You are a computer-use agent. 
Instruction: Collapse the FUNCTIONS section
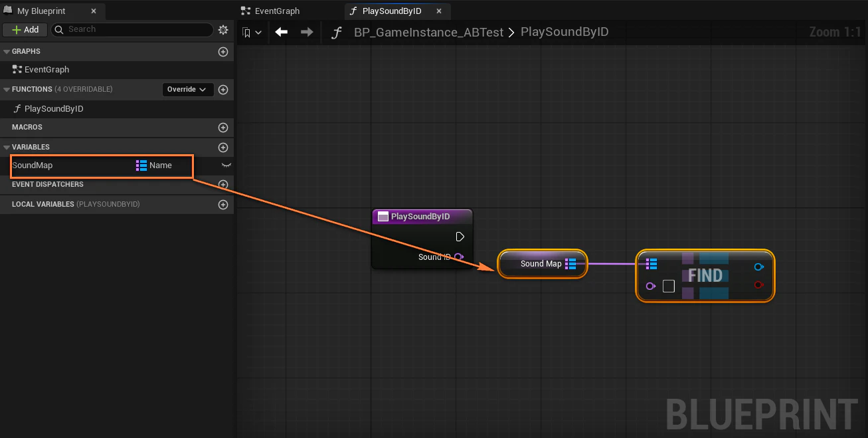click(x=7, y=90)
